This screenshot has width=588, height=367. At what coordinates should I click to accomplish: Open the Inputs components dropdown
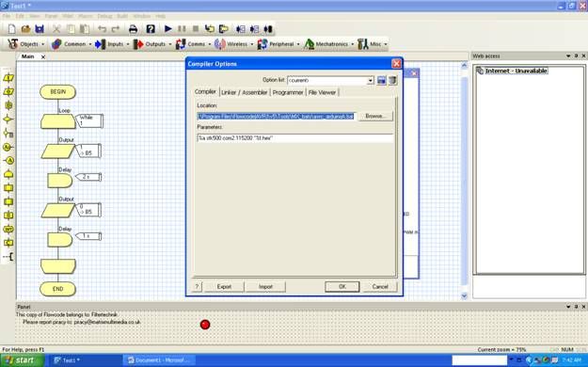(112, 44)
